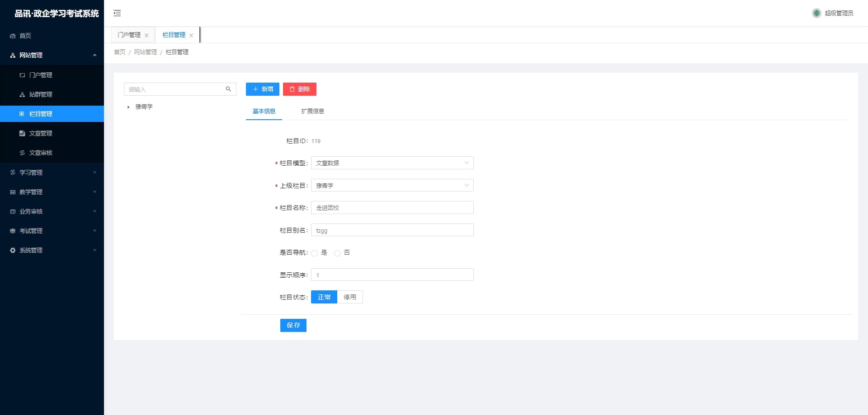Click the 超级管理员 username

click(x=839, y=13)
